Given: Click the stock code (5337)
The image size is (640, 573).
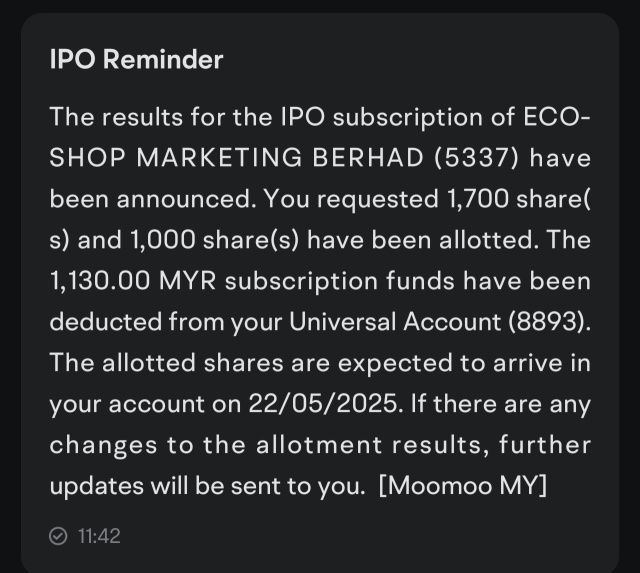Looking at the screenshot, I should pos(476,158).
